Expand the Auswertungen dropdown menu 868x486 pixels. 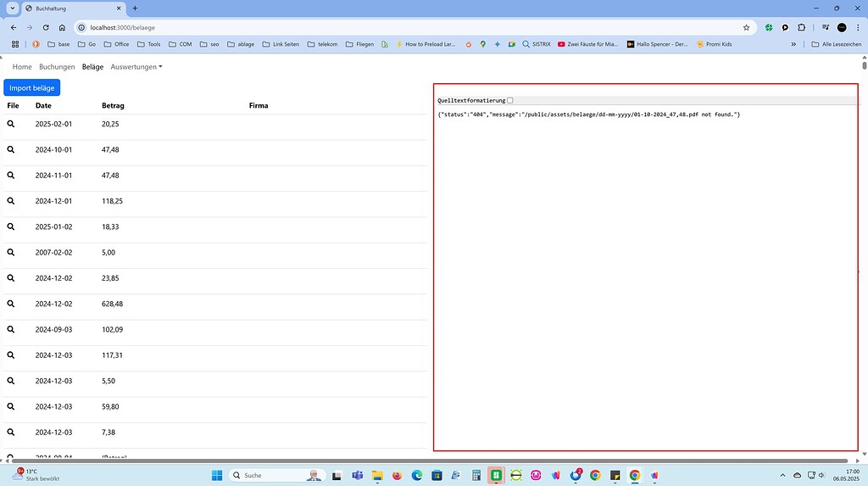click(136, 66)
